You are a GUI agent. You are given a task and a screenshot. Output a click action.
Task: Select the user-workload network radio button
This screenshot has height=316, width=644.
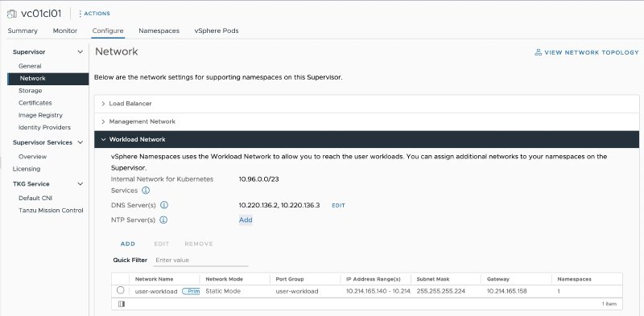tap(120, 290)
